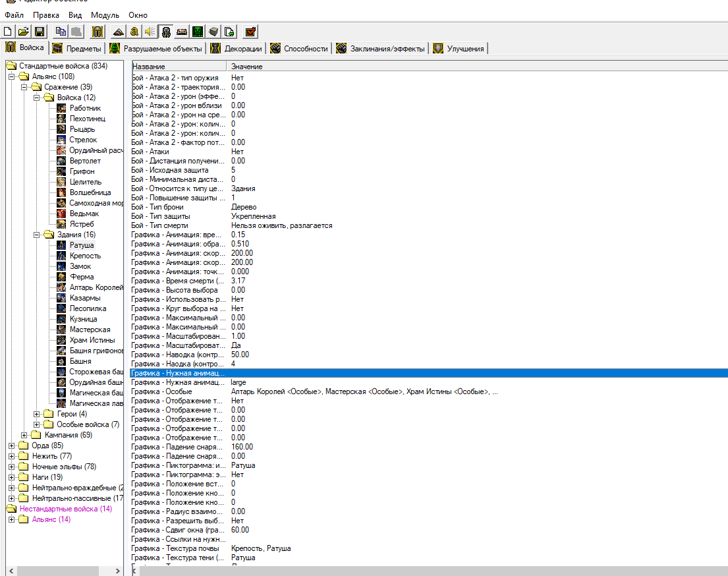
Task: Open the Файл menu
Action: tap(14, 15)
